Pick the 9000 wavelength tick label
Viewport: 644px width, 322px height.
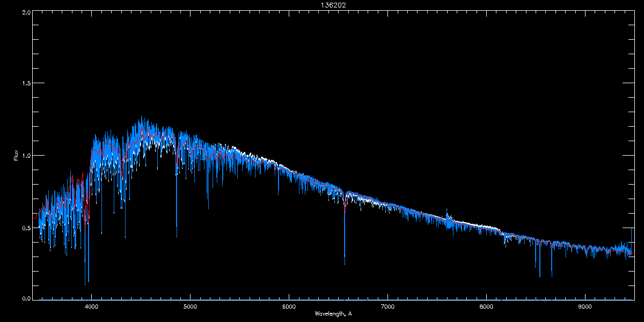(585, 307)
